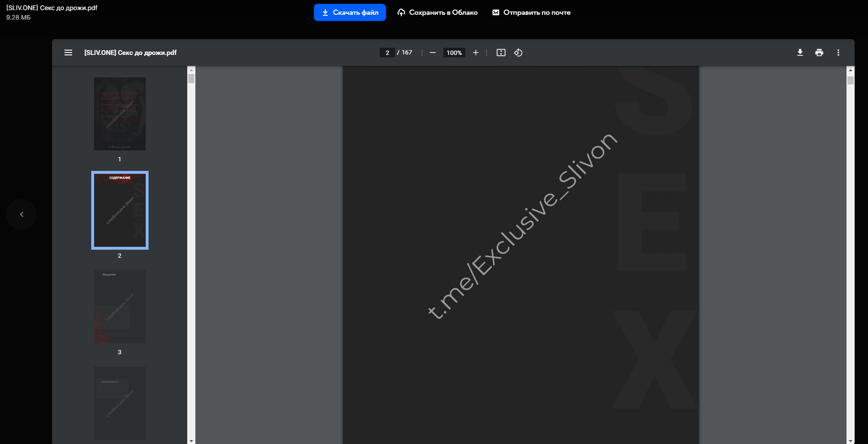Open the fourth page thumbnail

tap(120, 403)
